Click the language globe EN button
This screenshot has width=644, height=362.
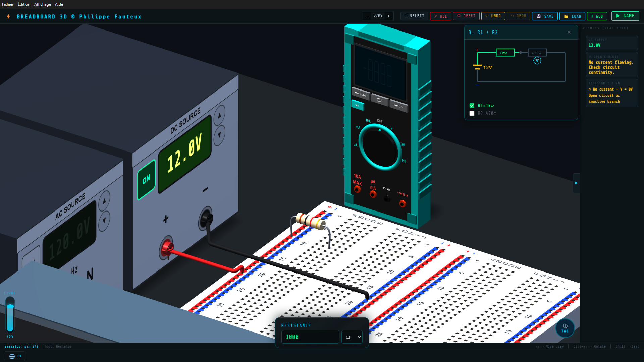click(x=15, y=356)
